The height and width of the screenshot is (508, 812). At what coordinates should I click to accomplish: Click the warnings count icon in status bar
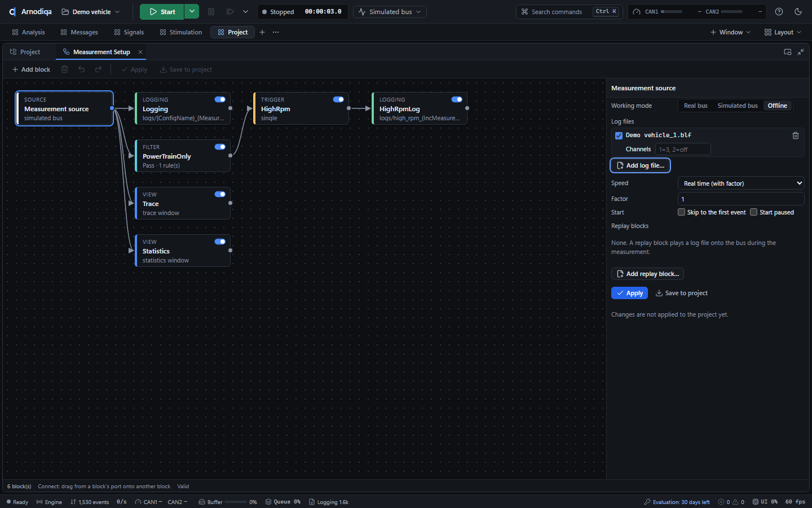coord(735,502)
